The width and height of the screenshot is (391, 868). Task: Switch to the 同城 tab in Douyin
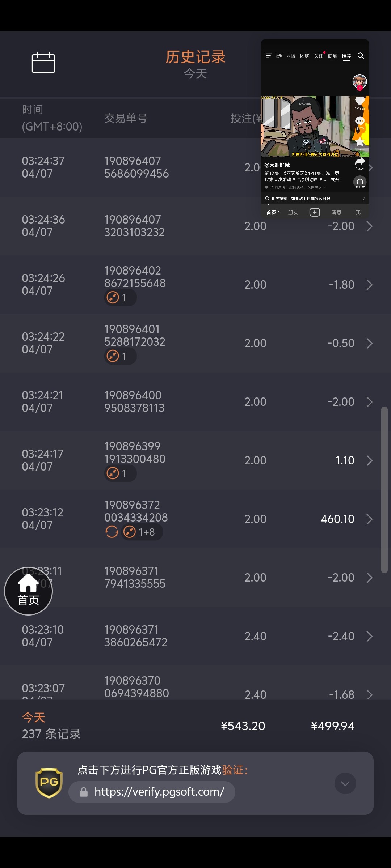coord(291,56)
